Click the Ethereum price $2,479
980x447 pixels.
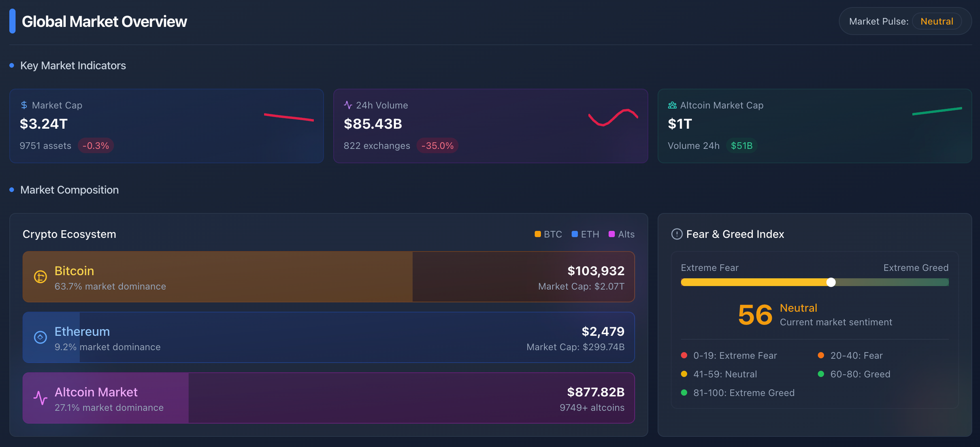603,331
